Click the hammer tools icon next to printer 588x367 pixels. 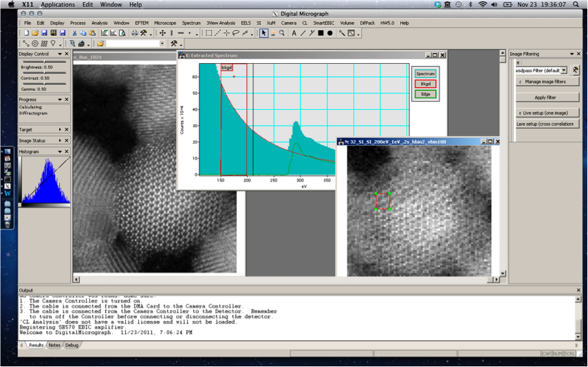(x=143, y=34)
